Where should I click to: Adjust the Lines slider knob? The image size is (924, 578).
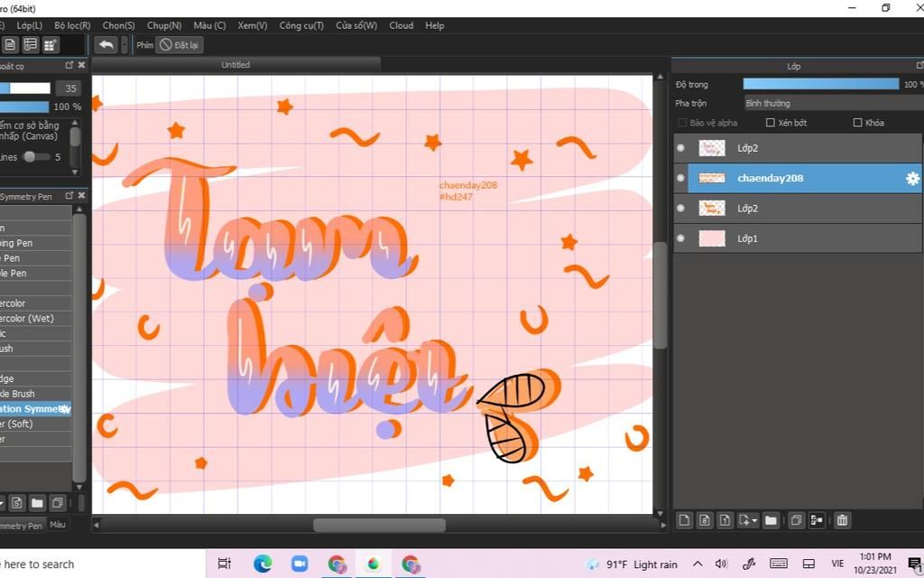pyautogui.click(x=30, y=157)
